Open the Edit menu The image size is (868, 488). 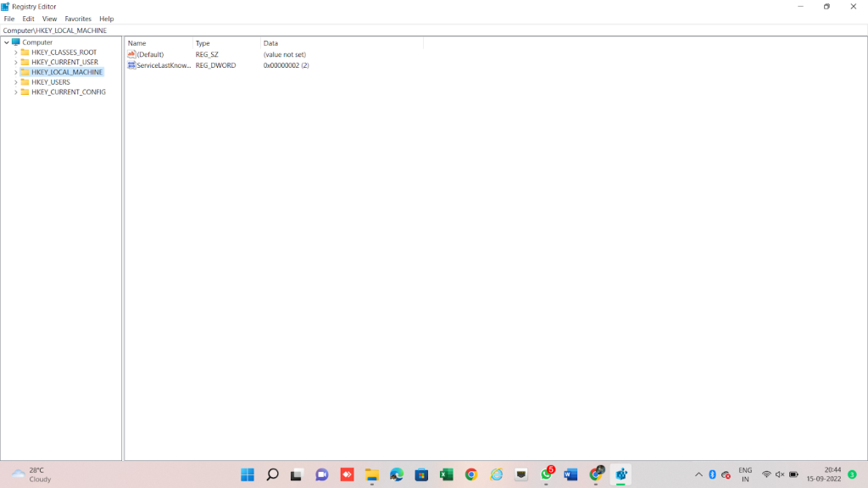(x=29, y=19)
